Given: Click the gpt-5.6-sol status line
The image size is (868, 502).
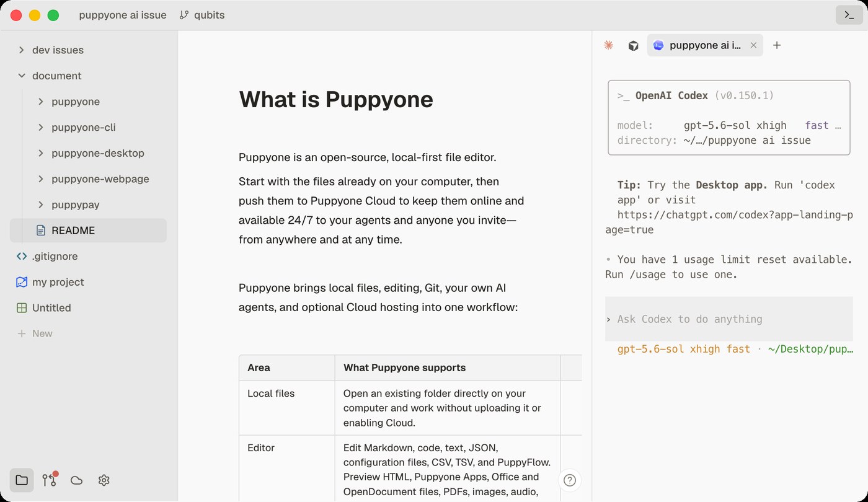Looking at the screenshot, I should click(735, 349).
